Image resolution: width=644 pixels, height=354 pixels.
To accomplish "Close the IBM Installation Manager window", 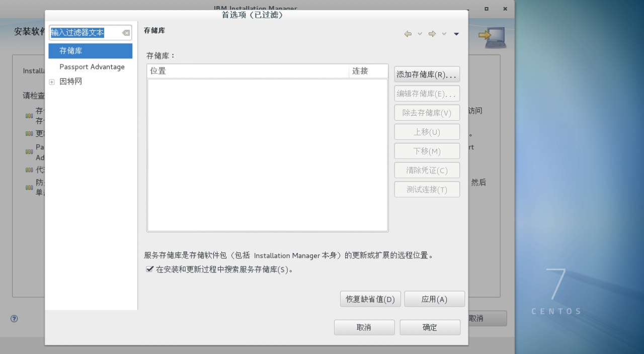I will [505, 9].
